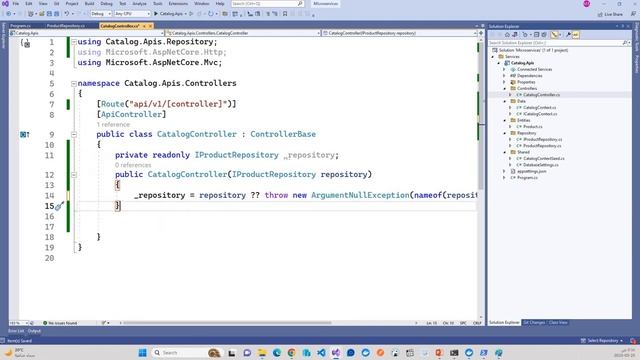This screenshot has width=640, height=360.
Task: Open the Any CPU platform dropdown
Action: pos(132,13)
